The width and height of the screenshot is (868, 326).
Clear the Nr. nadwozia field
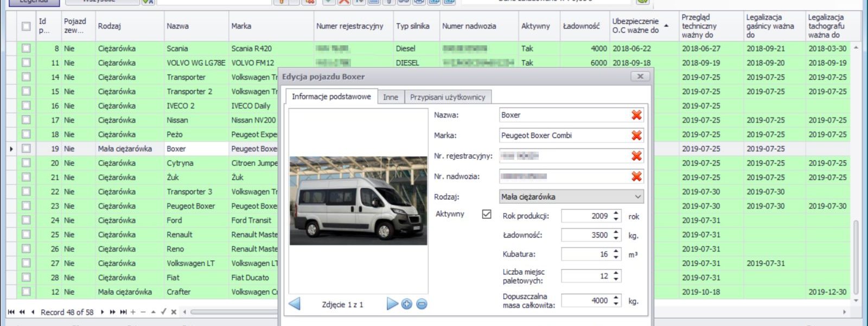636,177
